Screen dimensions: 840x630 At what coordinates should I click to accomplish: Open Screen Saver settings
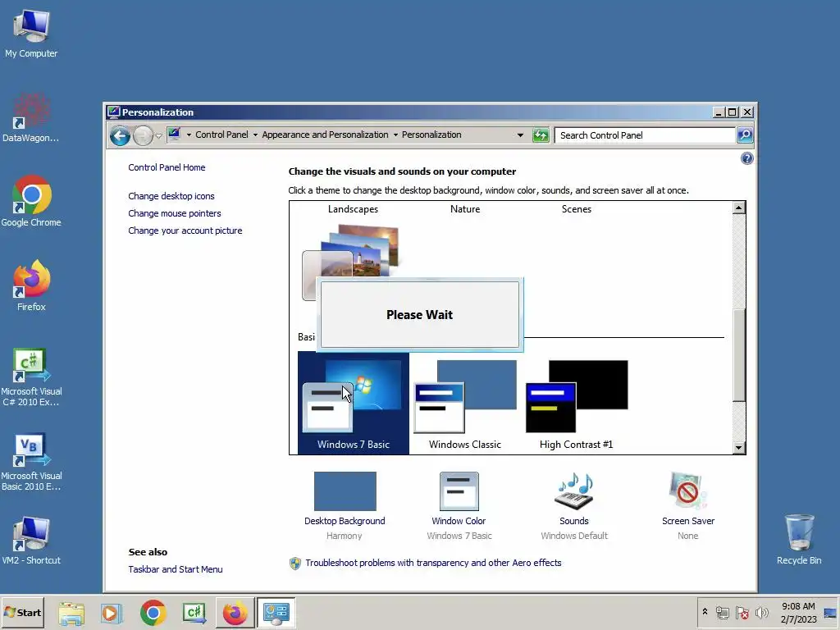coord(688,505)
